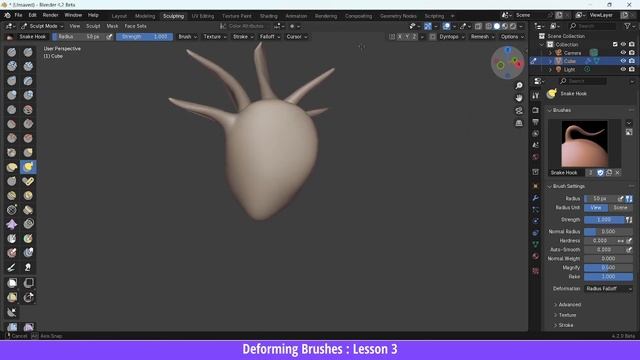Click the pan view hand icon

519,98
